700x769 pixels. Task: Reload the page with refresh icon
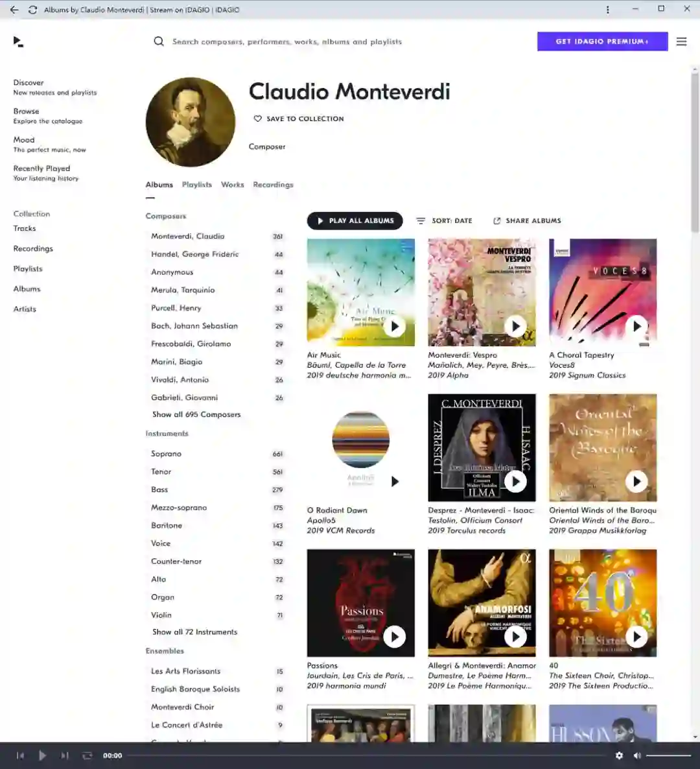33,10
